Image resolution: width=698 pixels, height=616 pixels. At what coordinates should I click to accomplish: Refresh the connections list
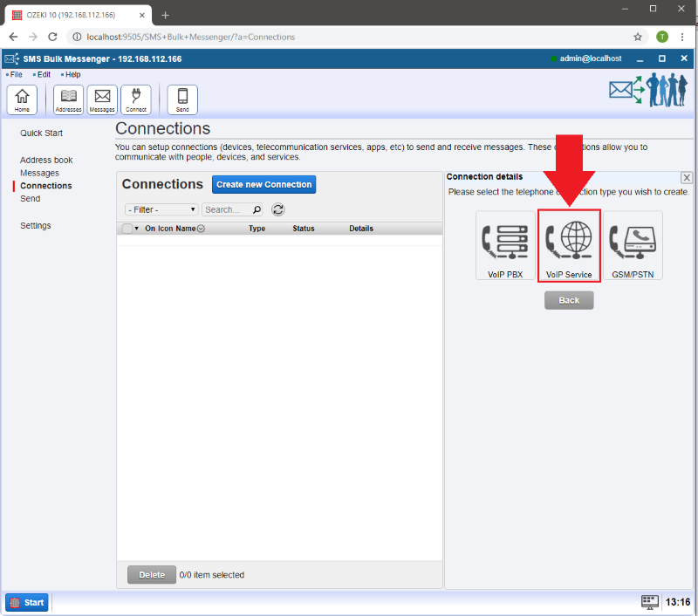pyautogui.click(x=277, y=209)
